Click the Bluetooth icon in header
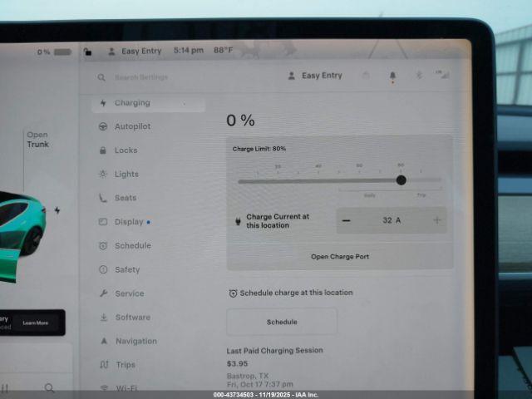Viewport: 532px width, 399px height. click(x=419, y=75)
